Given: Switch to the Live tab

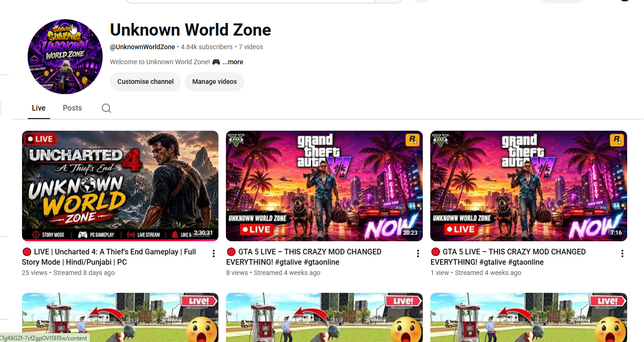Looking at the screenshot, I should tap(38, 108).
